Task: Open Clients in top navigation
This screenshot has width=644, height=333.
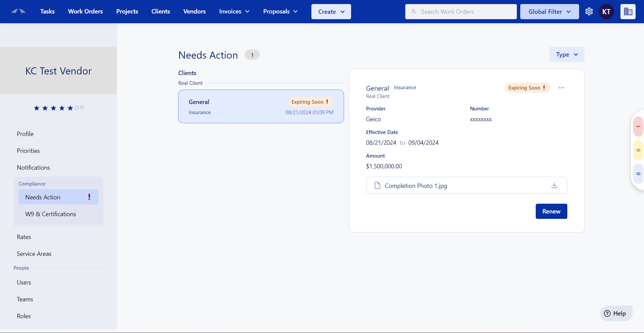Action: click(161, 11)
